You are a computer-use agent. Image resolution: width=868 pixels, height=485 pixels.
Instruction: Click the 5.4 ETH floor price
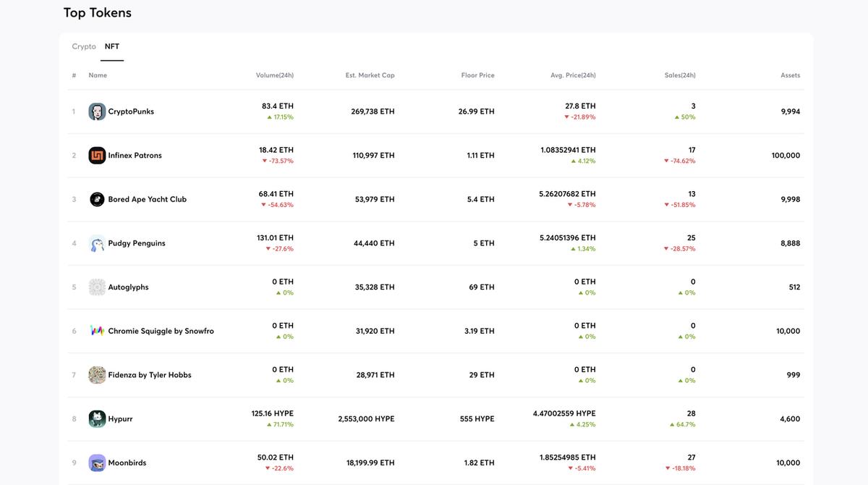click(x=482, y=199)
